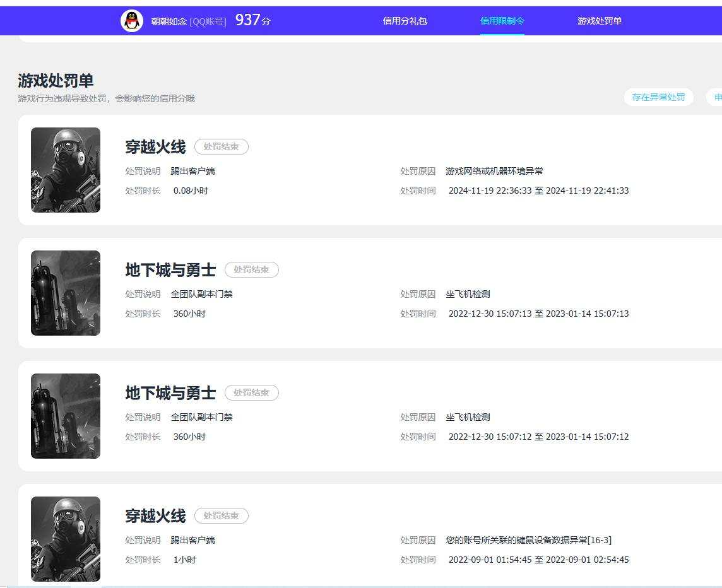
Task: Open the 地下城与勇士 thumbnail with 15:07:12 penalty
Action: coord(66,416)
